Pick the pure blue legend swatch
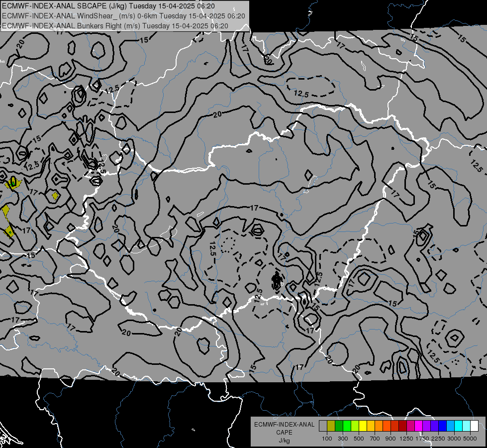 click(443, 426)
